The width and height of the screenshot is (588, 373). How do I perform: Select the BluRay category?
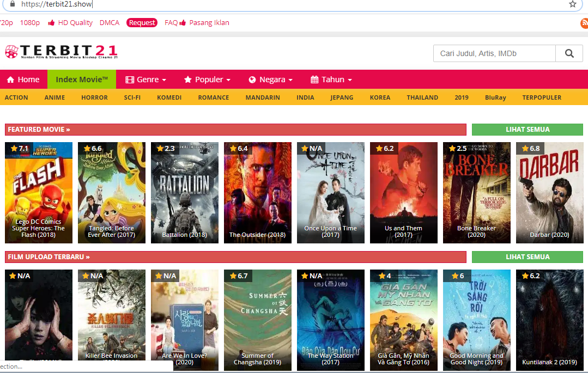(x=495, y=97)
